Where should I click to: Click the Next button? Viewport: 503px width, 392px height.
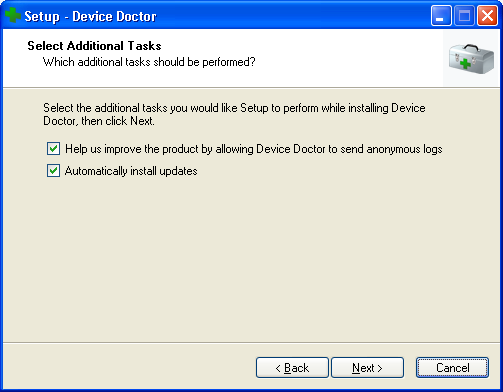[367, 368]
